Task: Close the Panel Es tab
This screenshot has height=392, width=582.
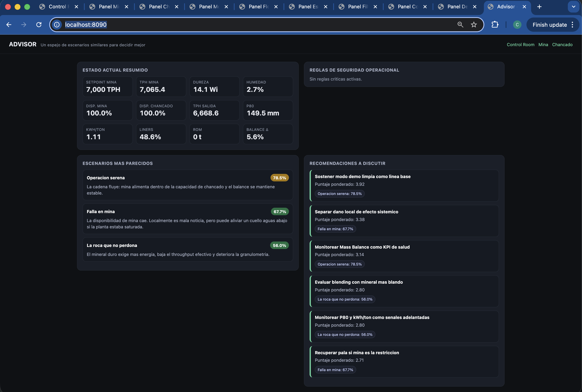Action: click(x=325, y=7)
